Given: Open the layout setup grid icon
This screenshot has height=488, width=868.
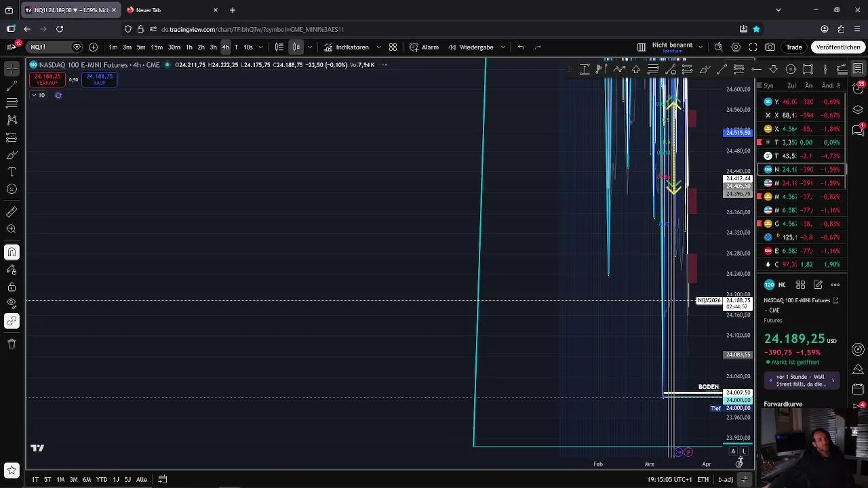Looking at the screenshot, I should click(x=642, y=47).
